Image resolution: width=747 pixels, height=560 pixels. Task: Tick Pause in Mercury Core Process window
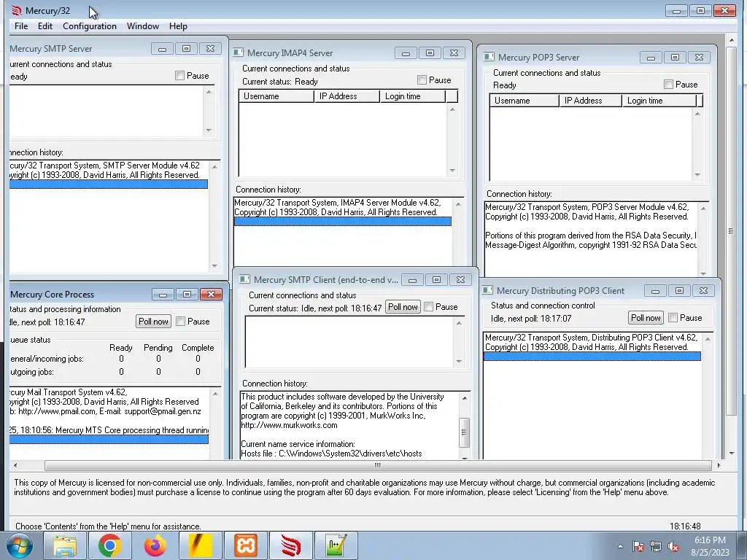[x=181, y=322]
